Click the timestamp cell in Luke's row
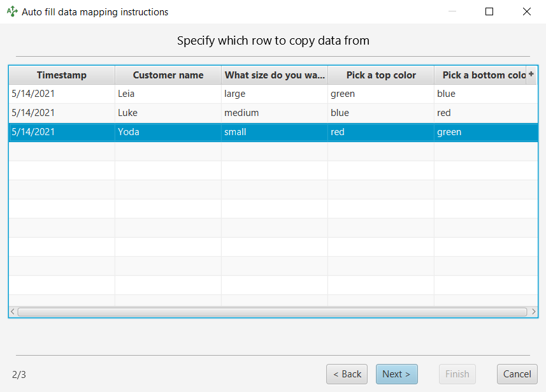This screenshot has width=546, height=392. 62,113
